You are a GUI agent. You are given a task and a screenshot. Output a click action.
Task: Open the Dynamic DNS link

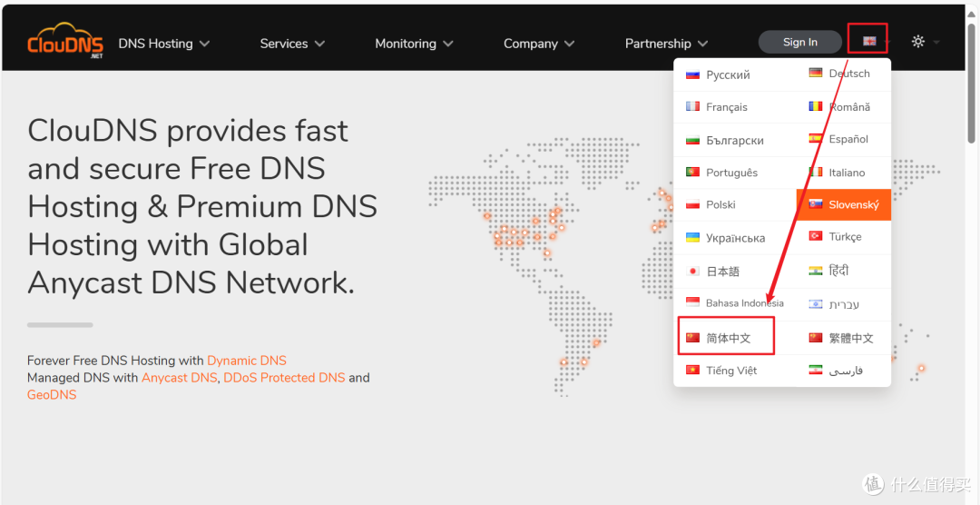pos(247,361)
